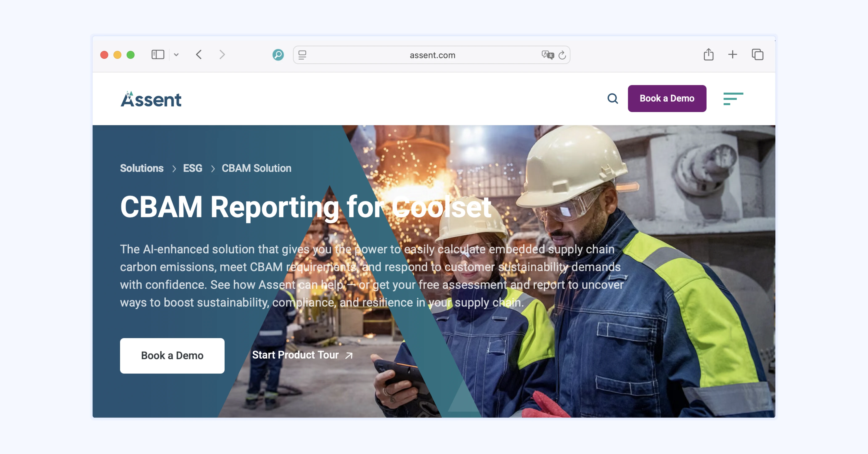868x454 pixels.
Task: Click the white Book a Demo button
Action: [x=172, y=355]
